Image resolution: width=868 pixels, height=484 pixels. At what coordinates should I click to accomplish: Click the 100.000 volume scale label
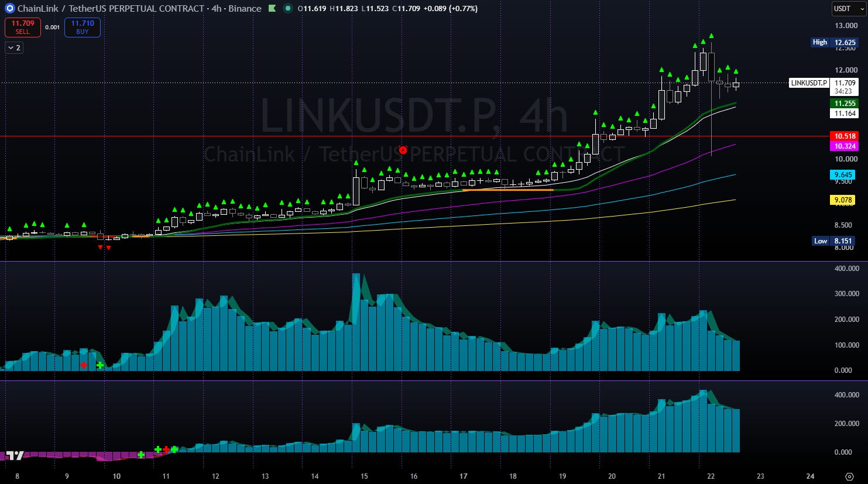pos(846,345)
